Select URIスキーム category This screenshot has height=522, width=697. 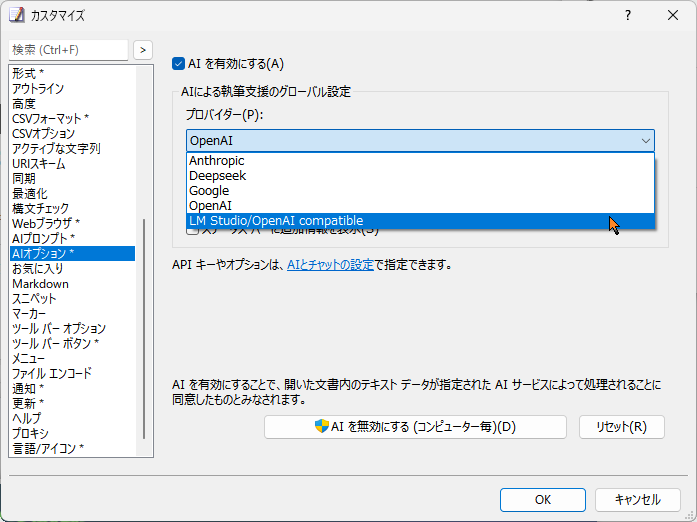tap(72, 164)
